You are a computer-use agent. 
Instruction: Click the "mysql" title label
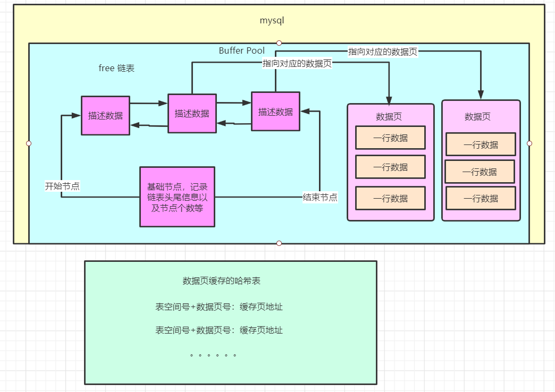click(x=272, y=21)
